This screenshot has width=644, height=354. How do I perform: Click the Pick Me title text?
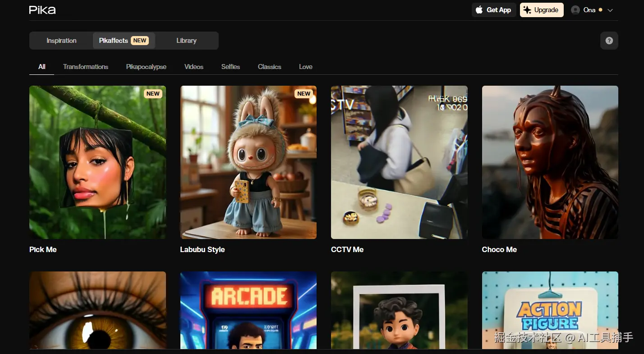[x=43, y=249]
